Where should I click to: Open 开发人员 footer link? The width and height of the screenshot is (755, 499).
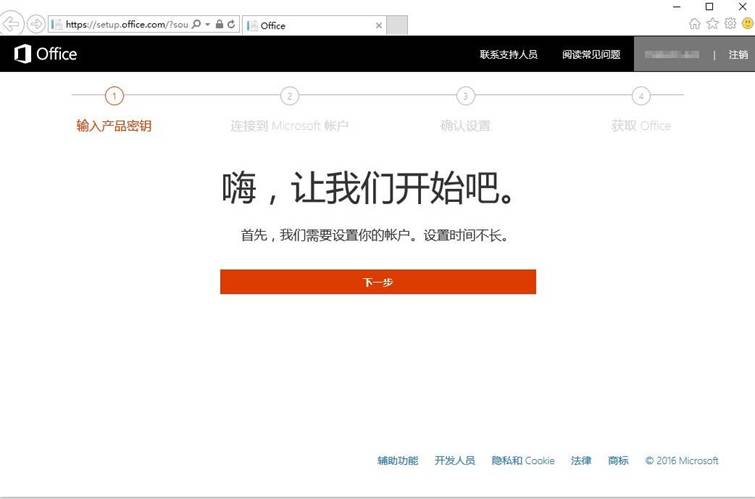point(455,460)
